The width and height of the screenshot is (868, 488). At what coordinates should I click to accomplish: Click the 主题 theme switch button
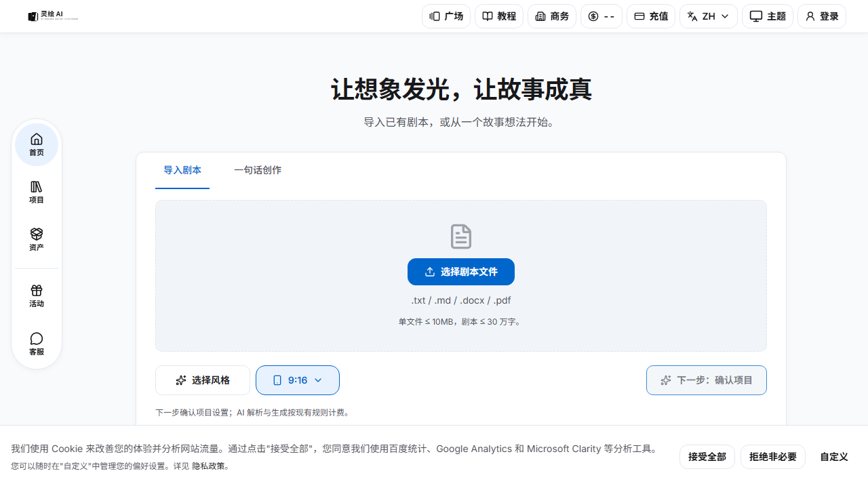point(768,16)
